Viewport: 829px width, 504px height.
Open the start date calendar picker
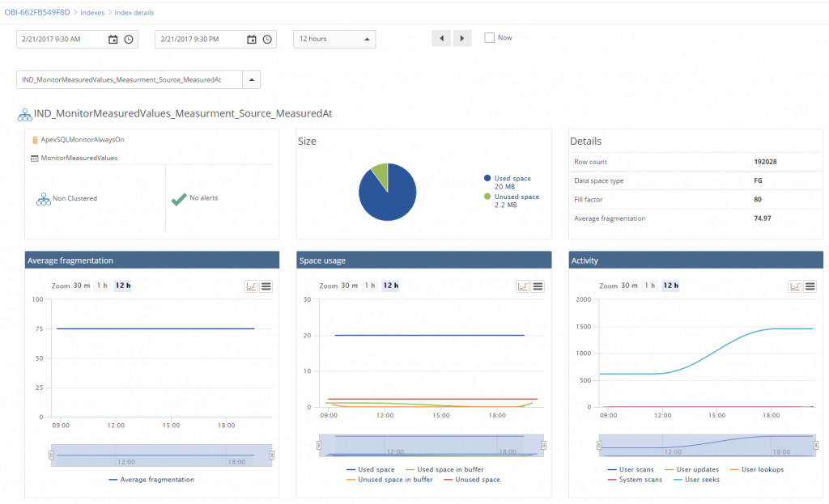[x=113, y=38]
